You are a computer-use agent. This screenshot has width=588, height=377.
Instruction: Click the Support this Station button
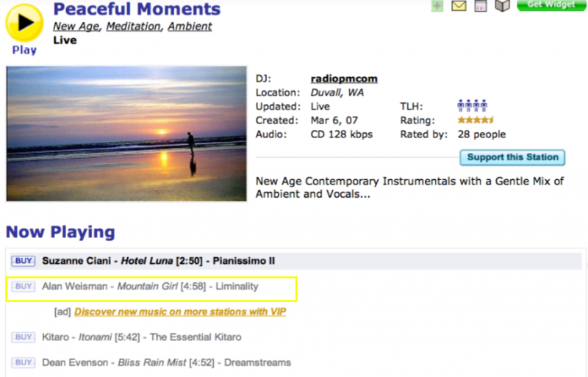512,157
